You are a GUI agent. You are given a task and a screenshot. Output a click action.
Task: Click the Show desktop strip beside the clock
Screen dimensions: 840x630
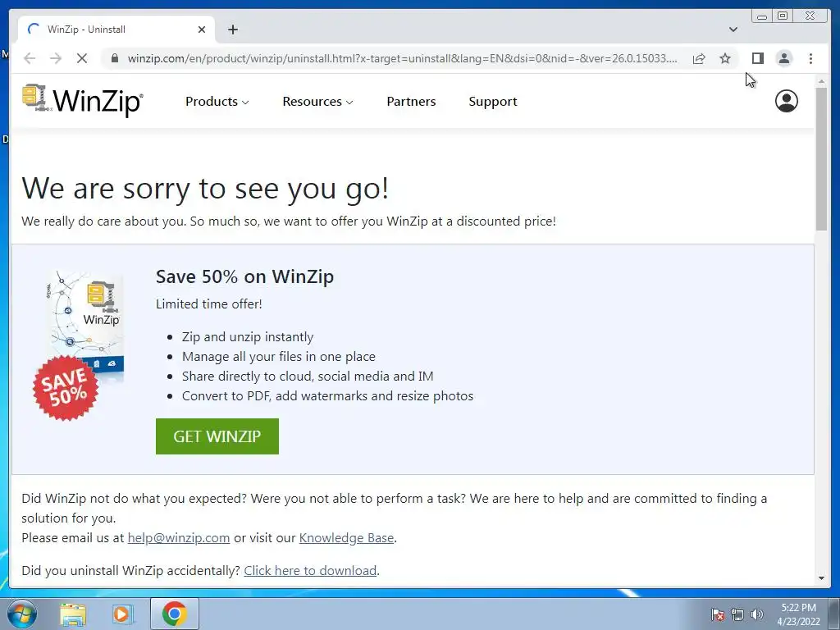tap(834, 614)
